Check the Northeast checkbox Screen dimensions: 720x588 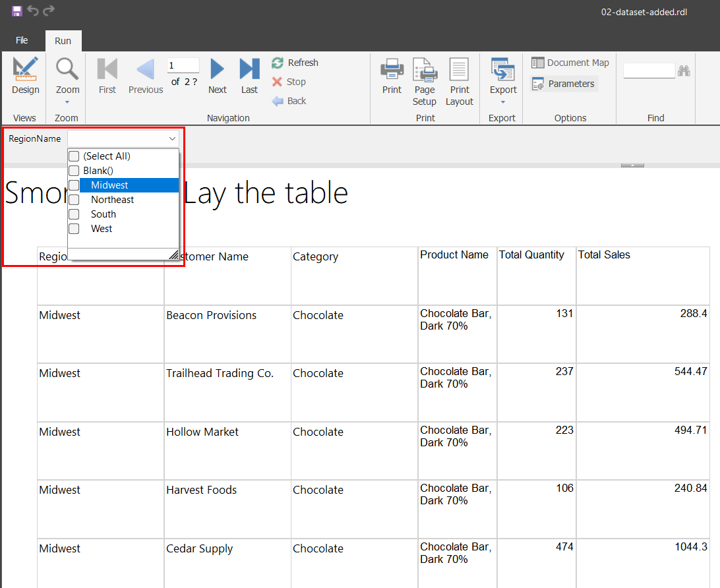pos(74,200)
